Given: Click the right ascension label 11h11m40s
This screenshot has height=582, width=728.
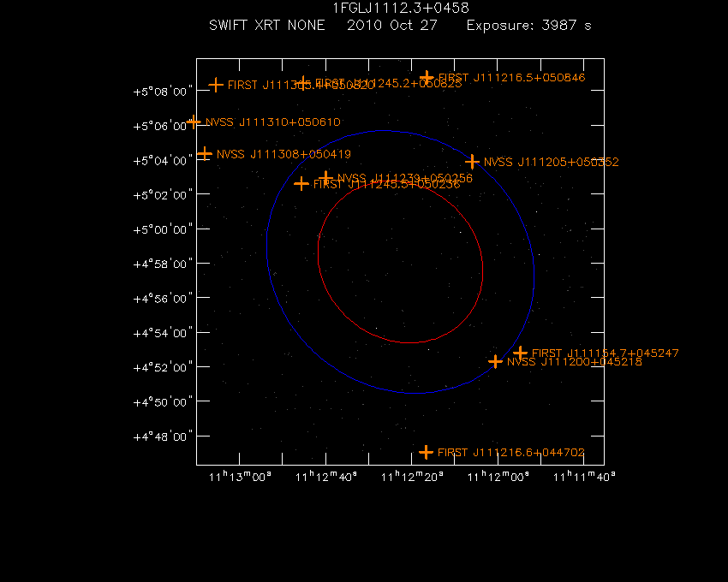Looking at the screenshot, I should point(584,477).
